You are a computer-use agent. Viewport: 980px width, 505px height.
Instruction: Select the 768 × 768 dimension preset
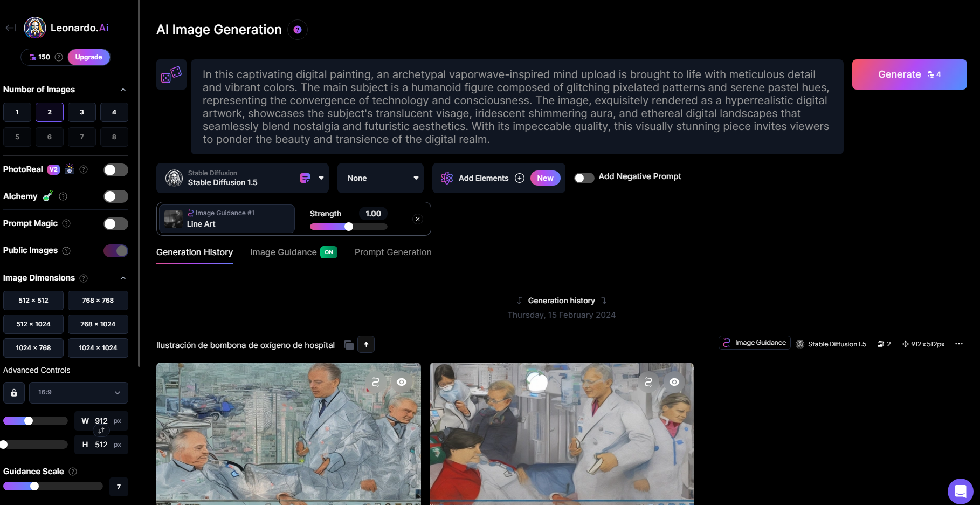pos(98,301)
